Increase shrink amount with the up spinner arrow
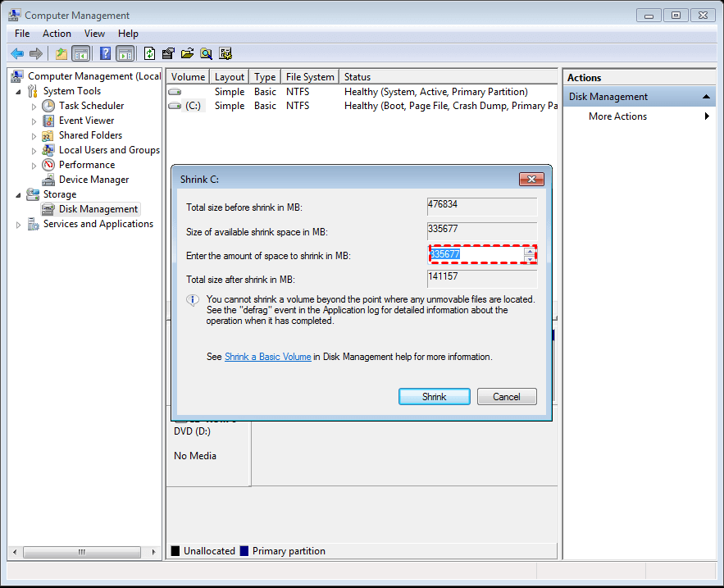Viewport: 724px width, 588px height. [530, 251]
